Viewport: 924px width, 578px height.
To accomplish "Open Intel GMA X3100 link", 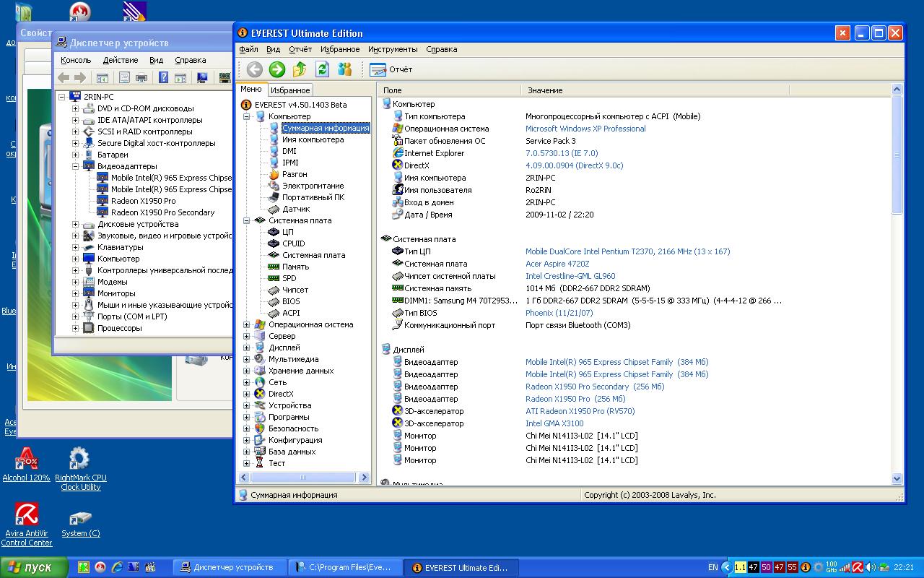I will click(x=554, y=423).
